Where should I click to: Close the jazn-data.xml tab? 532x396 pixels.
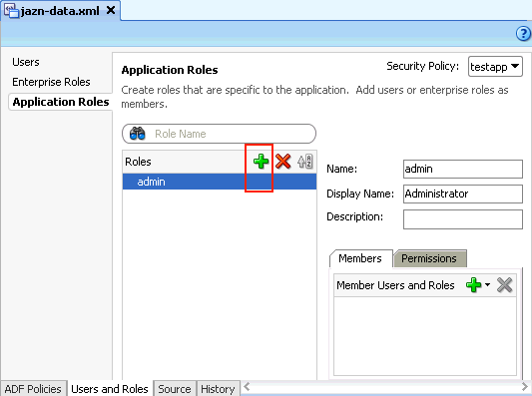click(x=111, y=11)
